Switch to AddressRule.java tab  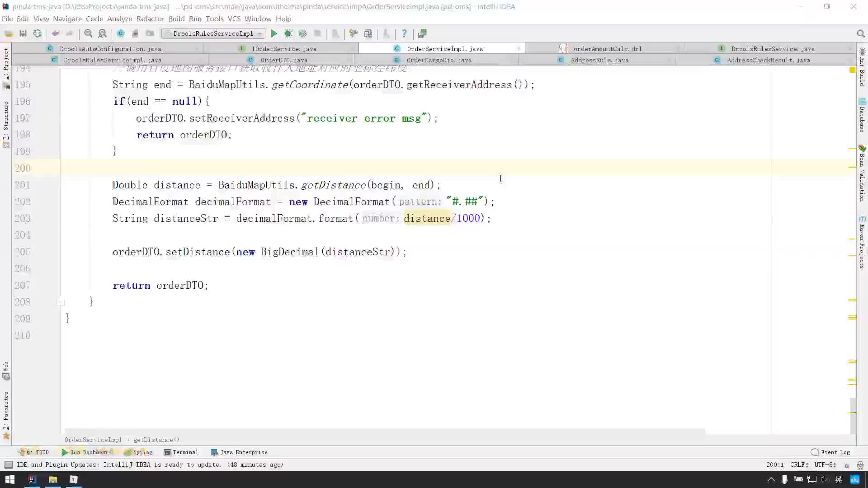point(599,60)
